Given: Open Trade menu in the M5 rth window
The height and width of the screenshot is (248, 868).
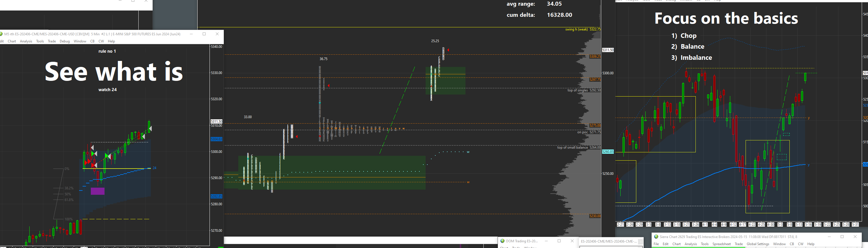Looking at the screenshot, I should point(52,41).
